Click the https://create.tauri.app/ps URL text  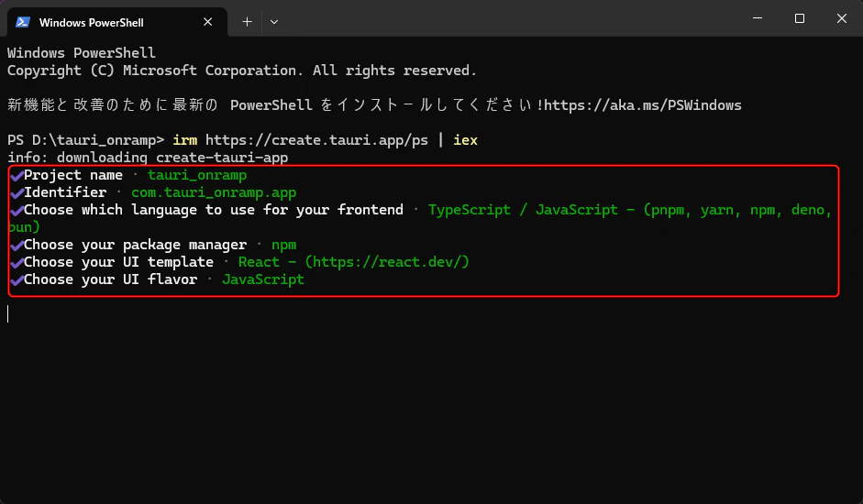316,140
